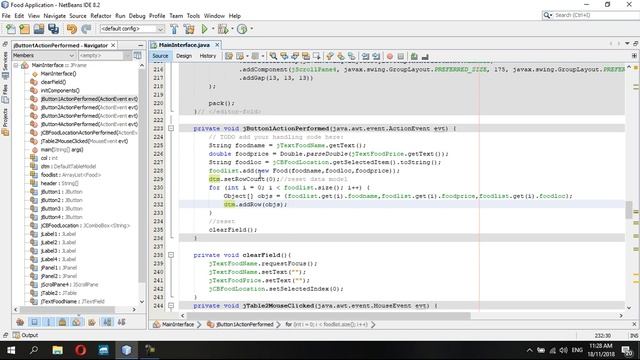Open the Tools menu

tap(193, 16)
